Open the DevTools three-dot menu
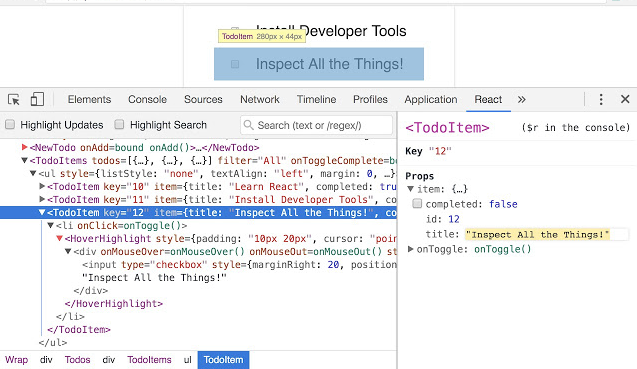 point(601,99)
